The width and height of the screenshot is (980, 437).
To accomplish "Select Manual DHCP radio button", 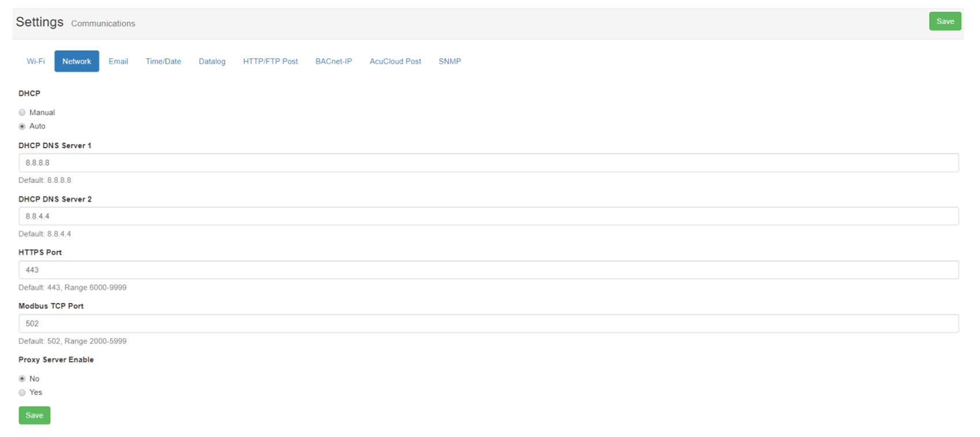I will (23, 112).
